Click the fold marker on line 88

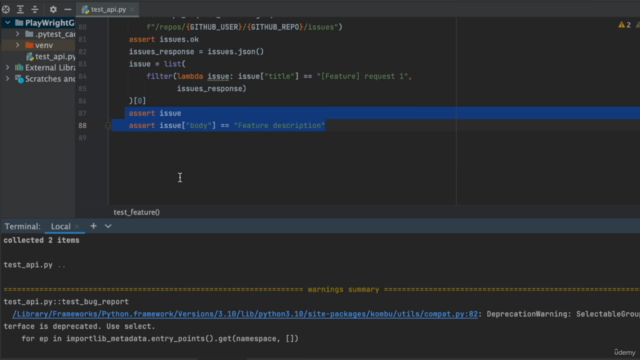click(108, 126)
